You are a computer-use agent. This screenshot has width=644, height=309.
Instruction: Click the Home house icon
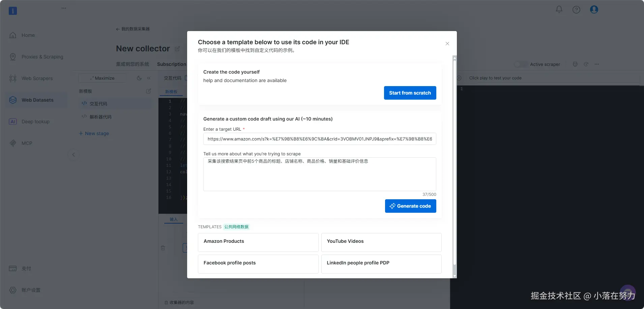[x=13, y=35]
